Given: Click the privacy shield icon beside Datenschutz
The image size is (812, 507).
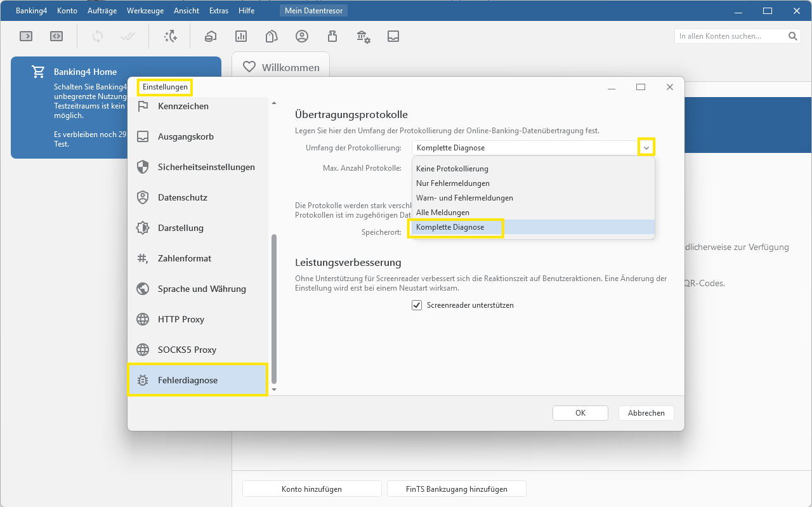Looking at the screenshot, I should [x=143, y=197].
